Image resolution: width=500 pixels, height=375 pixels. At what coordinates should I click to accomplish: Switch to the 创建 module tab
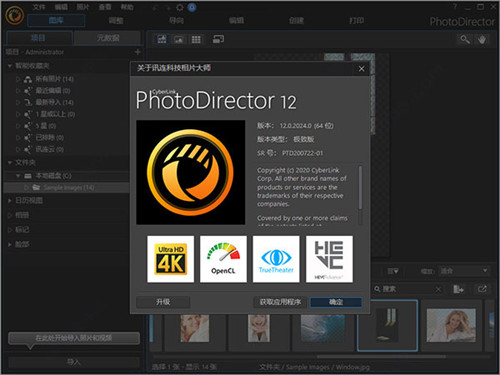pyautogui.click(x=296, y=21)
